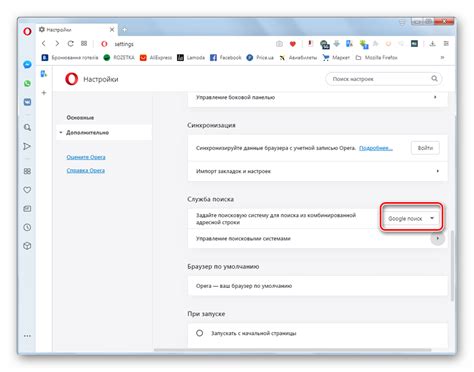Open the 'Подробнее...' sync link
The image size is (474, 372).
click(x=376, y=148)
